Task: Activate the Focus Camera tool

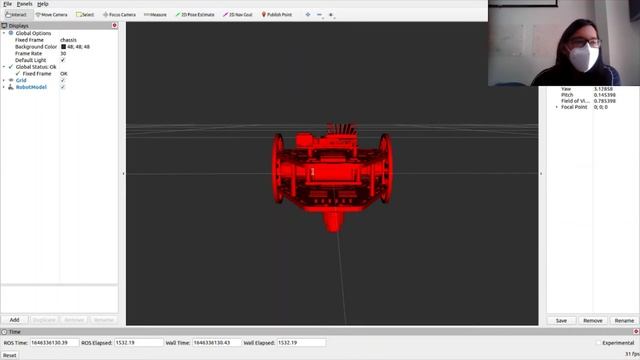Action: [119, 15]
